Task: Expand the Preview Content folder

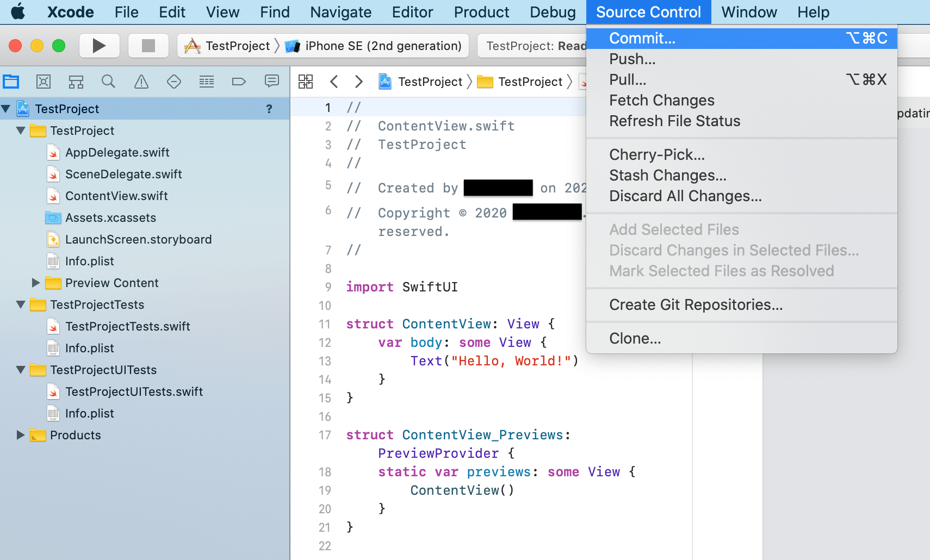Action: pyautogui.click(x=35, y=282)
